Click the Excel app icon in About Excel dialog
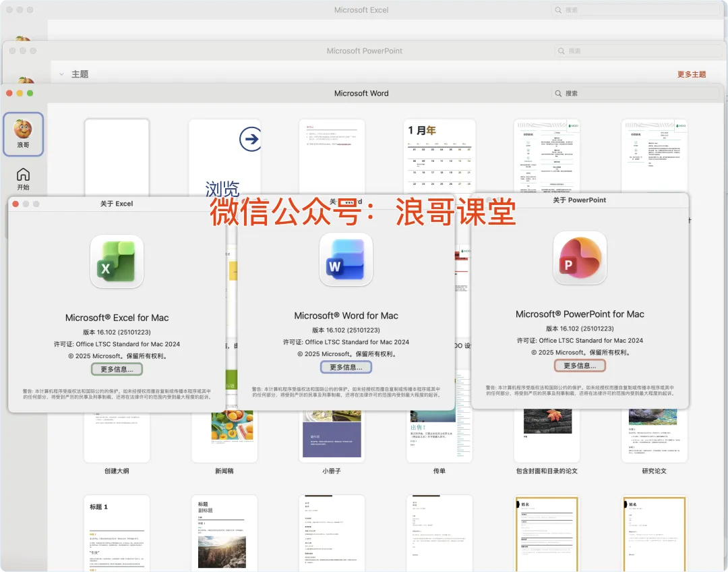 pos(117,262)
